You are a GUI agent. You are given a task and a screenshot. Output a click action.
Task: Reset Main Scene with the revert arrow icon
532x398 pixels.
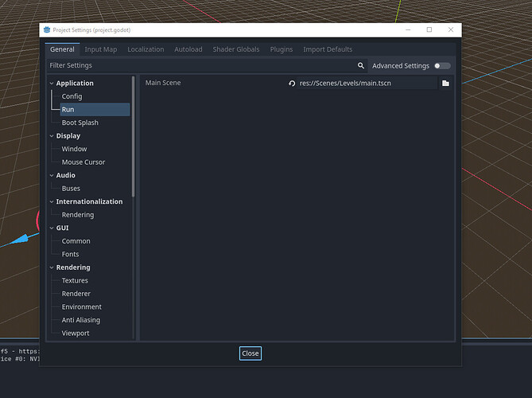point(292,84)
